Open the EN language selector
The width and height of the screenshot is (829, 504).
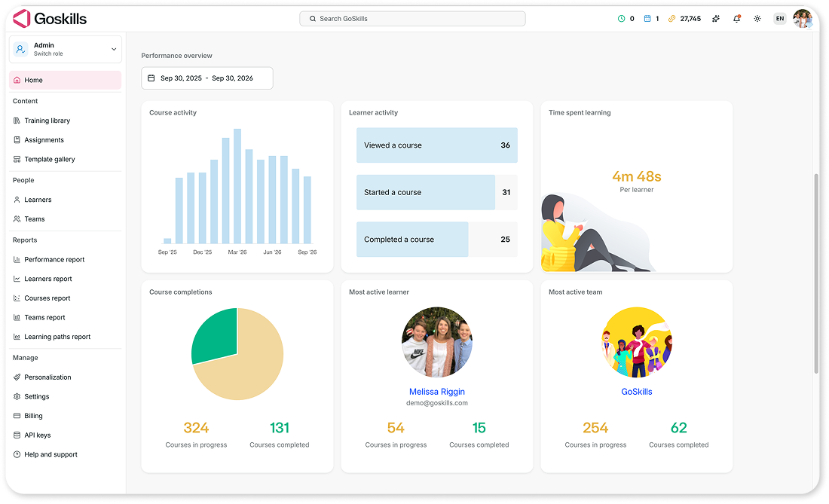(x=780, y=19)
